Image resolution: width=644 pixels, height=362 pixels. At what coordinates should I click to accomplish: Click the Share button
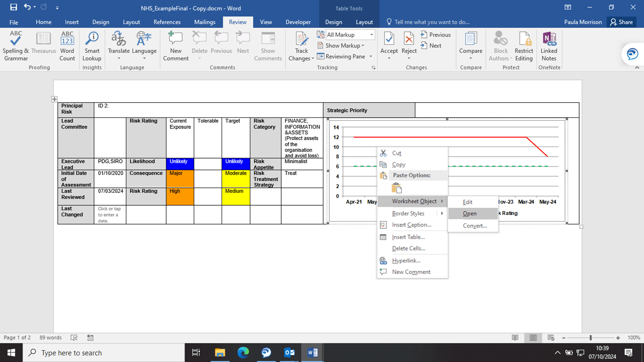point(621,22)
